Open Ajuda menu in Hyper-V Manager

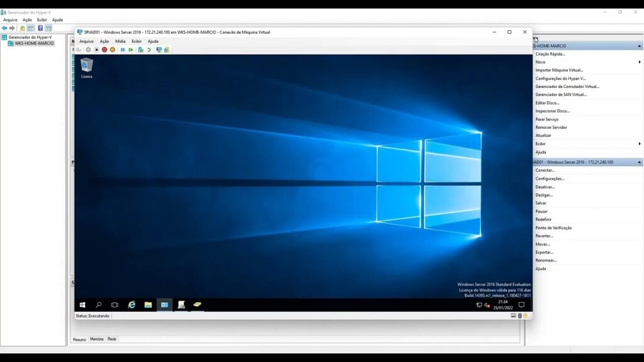point(57,19)
